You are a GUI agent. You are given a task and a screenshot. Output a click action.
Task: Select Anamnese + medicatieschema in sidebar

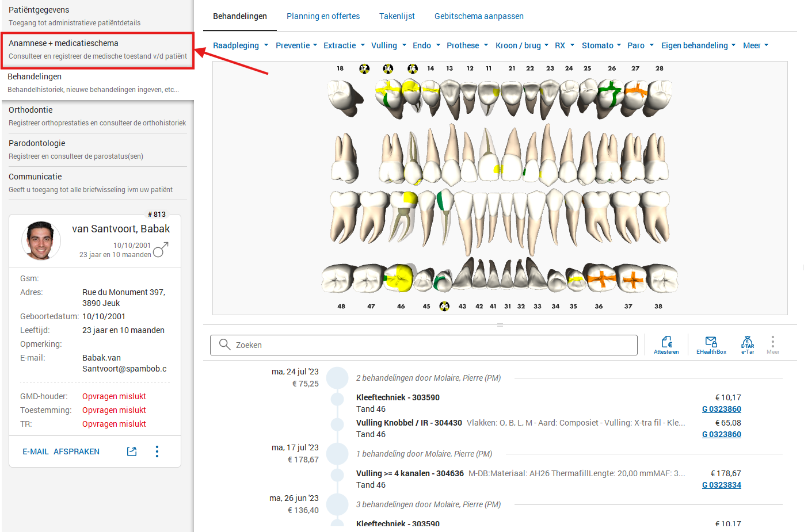pos(97,49)
